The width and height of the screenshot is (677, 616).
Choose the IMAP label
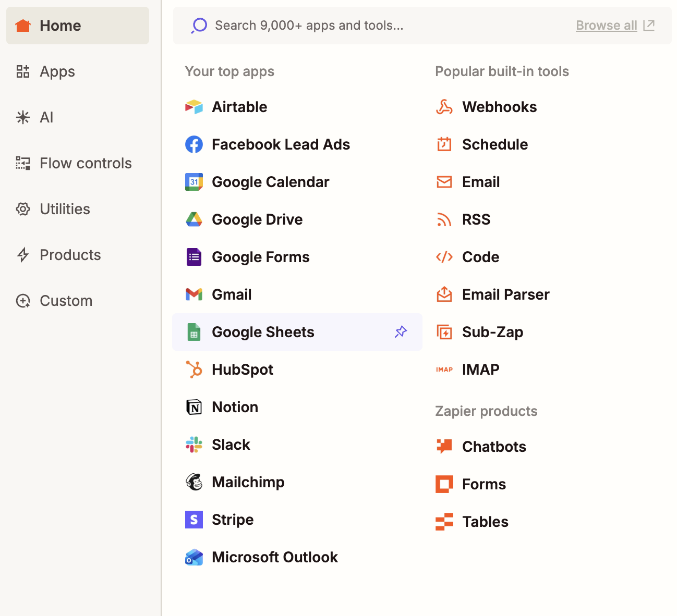[481, 369]
